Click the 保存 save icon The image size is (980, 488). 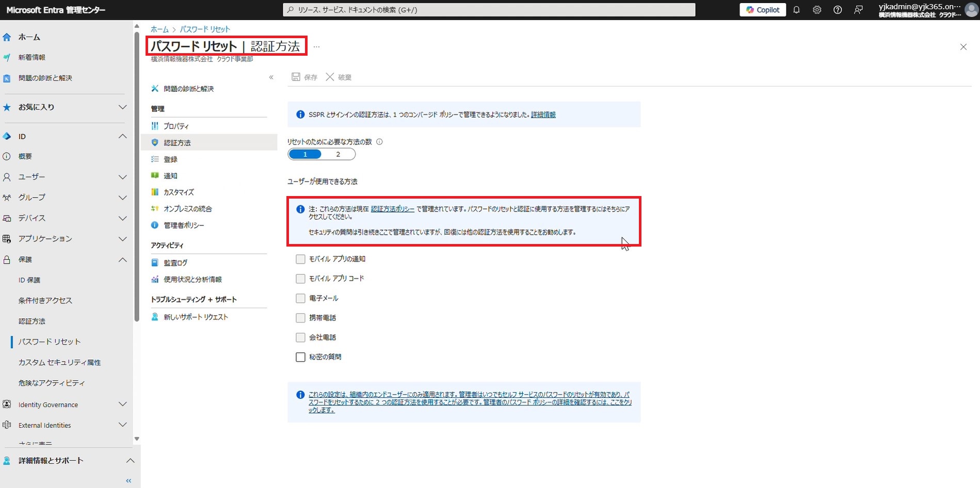(x=296, y=77)
